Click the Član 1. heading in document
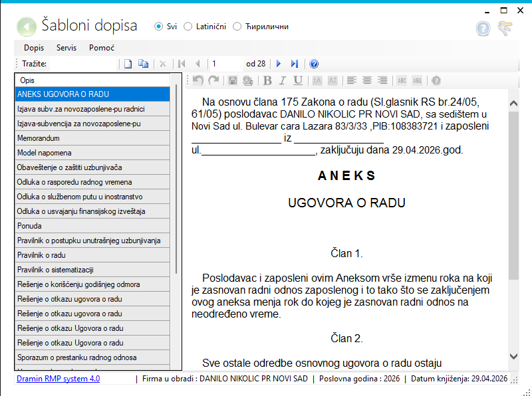This screenshot has width=532, height=396. point(346,253)
